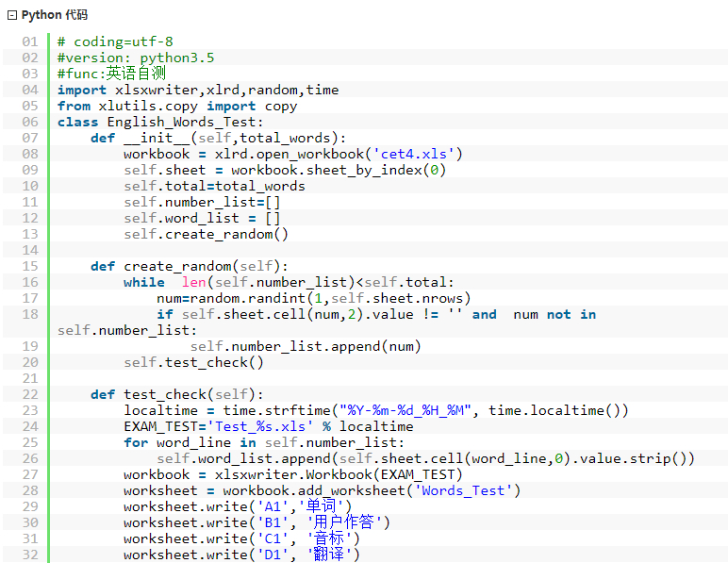Collapse the Python 代码 code block

pos(12,15)
